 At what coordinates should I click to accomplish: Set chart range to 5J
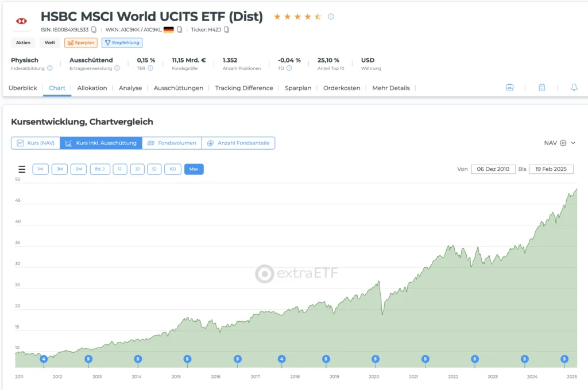point(154,169)
